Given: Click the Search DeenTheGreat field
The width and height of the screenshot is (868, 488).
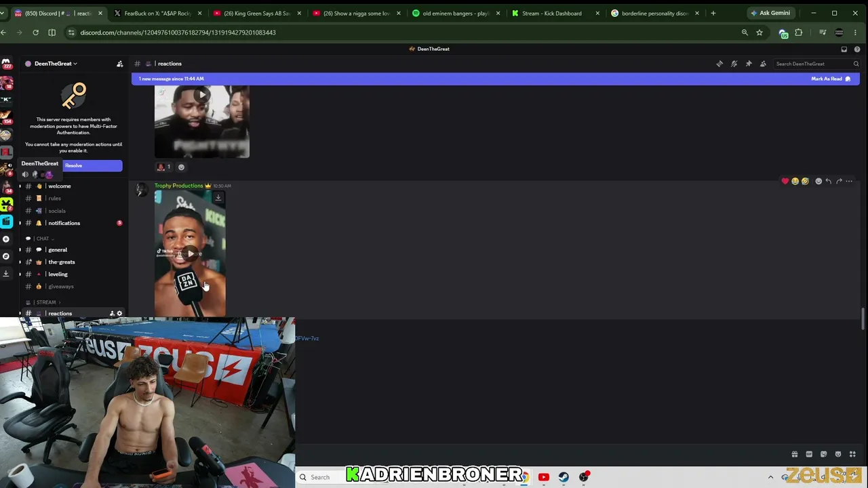Looking at the screenshot, I should click(817, 64).
